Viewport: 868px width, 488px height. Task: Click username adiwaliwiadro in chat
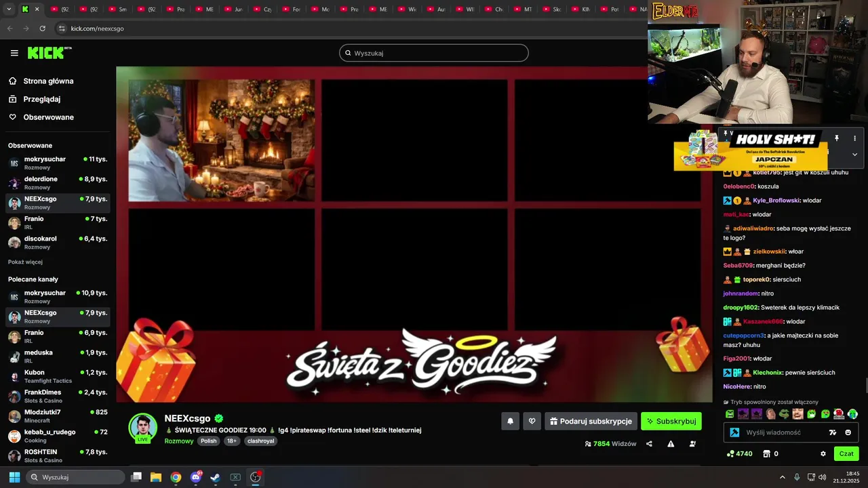point(753,228)
